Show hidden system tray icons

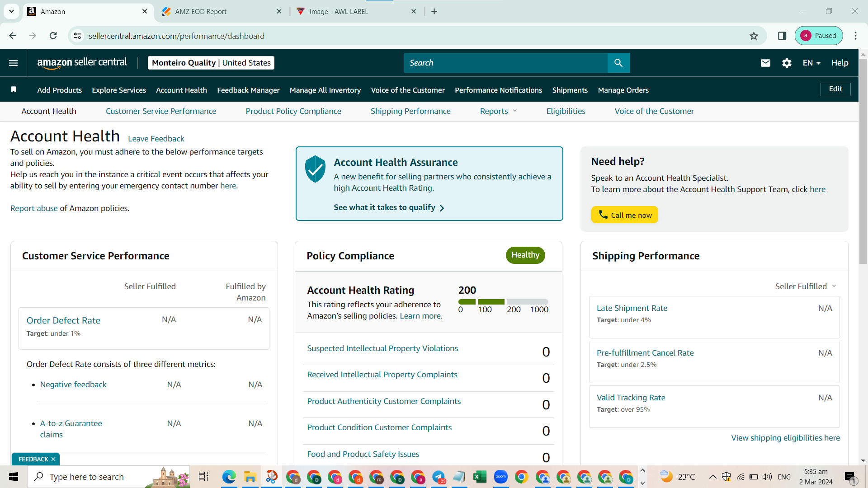[712, 477]
